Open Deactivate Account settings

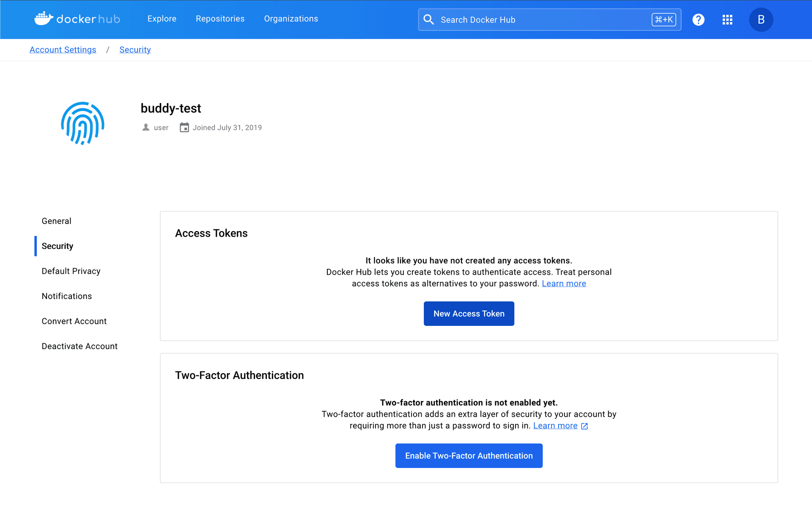(x=80, y=346)
